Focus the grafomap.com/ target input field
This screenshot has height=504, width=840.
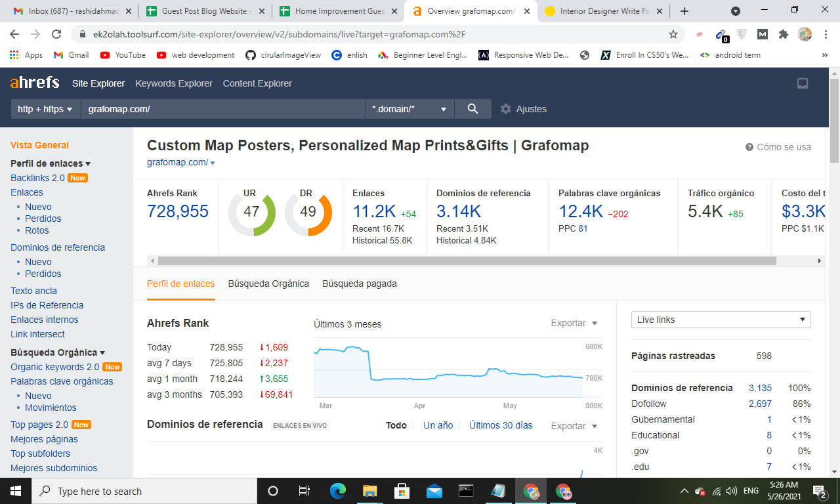223,109
